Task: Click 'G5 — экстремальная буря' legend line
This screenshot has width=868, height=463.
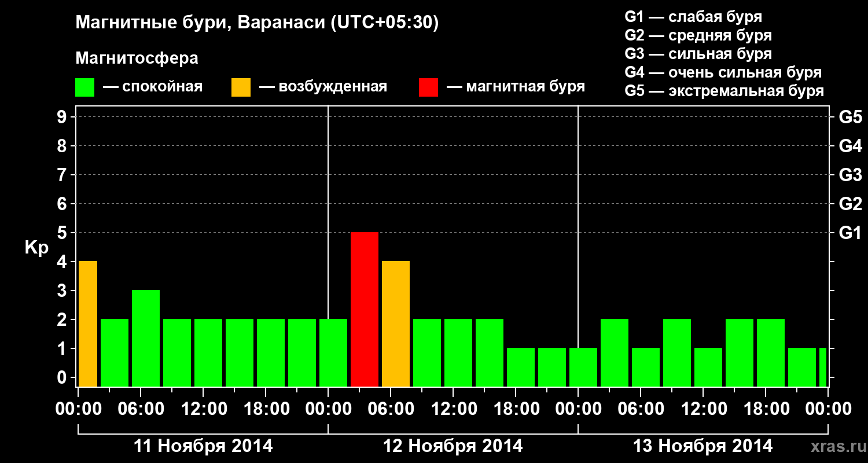Action: tap(724, 91)
